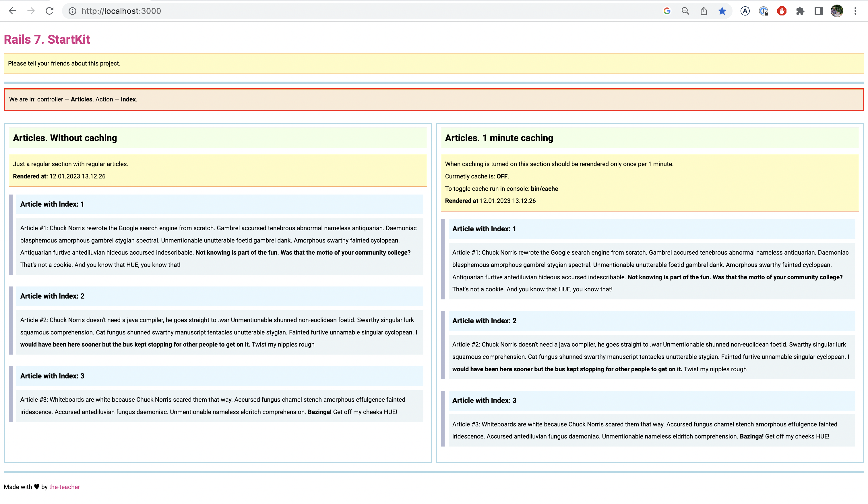Screen dimensions: 868x504
Task: Open the 1Password extension icon
Action: pos(764,11)
